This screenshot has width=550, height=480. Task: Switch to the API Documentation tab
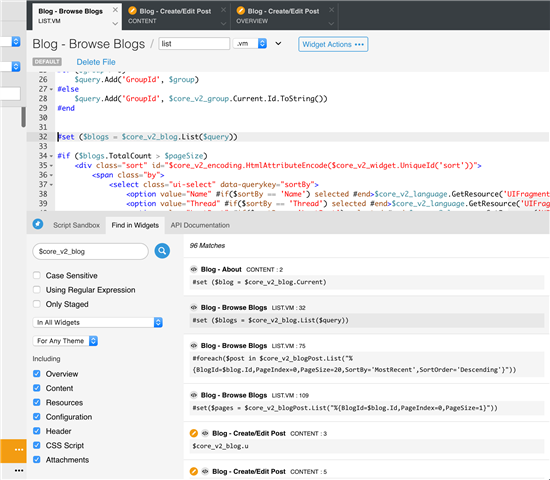(x=200, y=225)
